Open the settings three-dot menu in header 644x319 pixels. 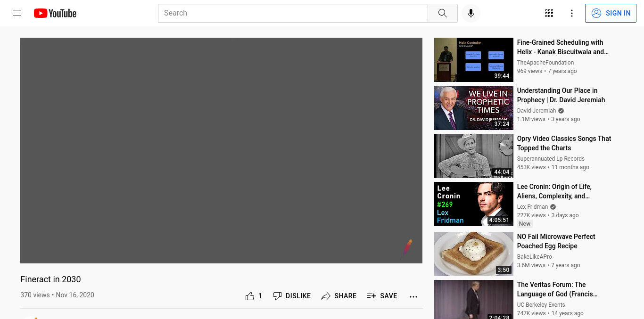[x=572, y=13]
